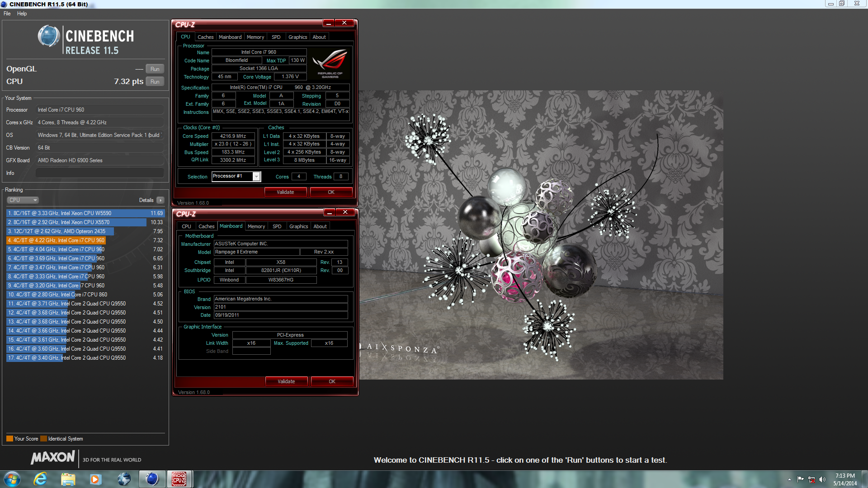
Task: Open Windows Start orb
Action: click(12, 479)
